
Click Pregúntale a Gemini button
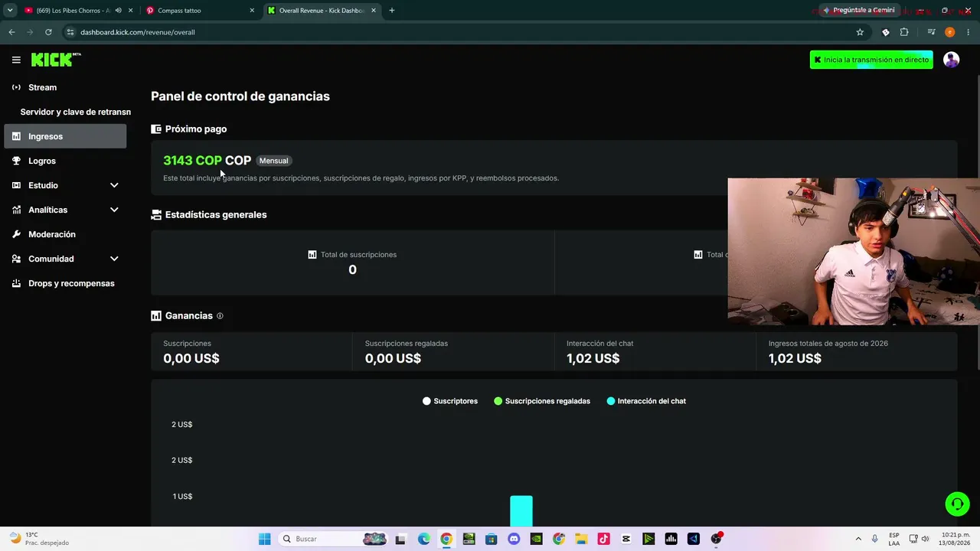[858, 11]
